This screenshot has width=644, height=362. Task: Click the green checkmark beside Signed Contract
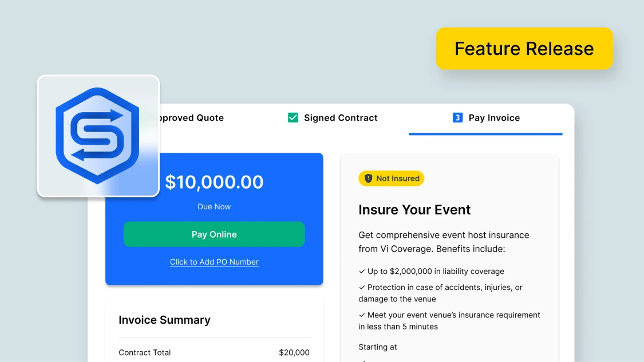pyautogui.click(x=293, y=117)
